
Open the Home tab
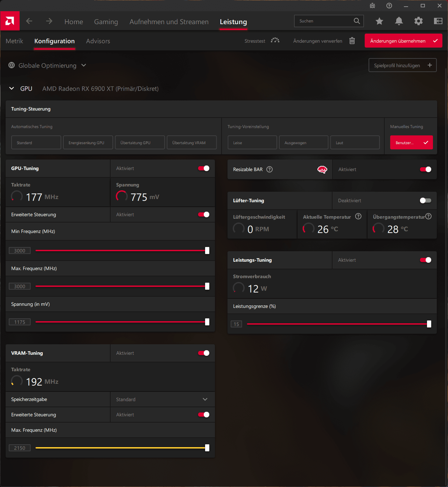[73, 22]
